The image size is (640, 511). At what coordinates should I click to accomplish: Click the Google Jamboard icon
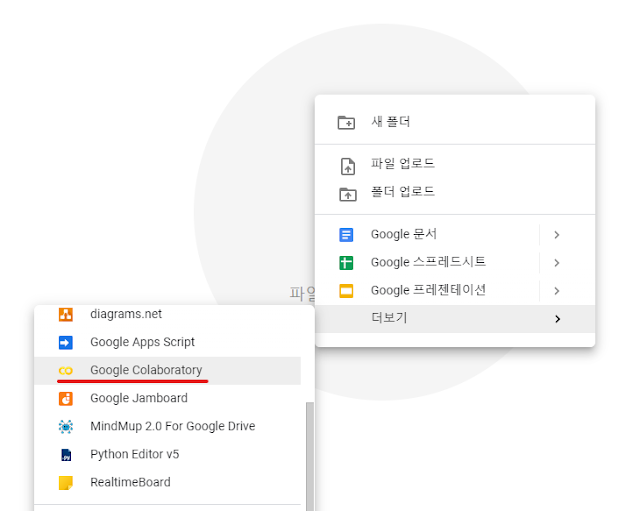[66, 398]
